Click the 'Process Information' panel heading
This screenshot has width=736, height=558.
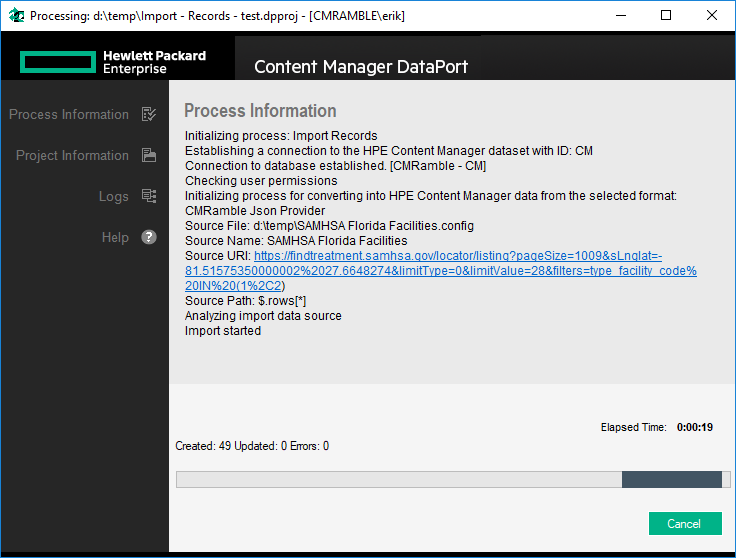tap(260, 111)
